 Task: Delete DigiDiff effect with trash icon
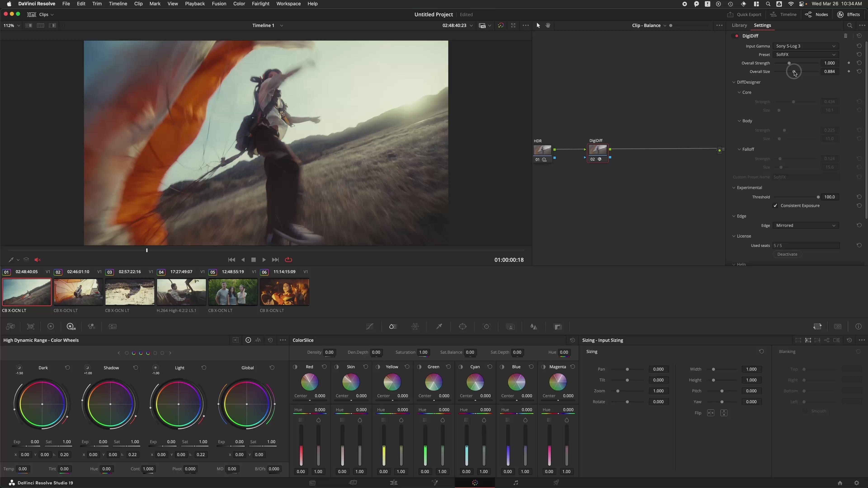point(845,36)
